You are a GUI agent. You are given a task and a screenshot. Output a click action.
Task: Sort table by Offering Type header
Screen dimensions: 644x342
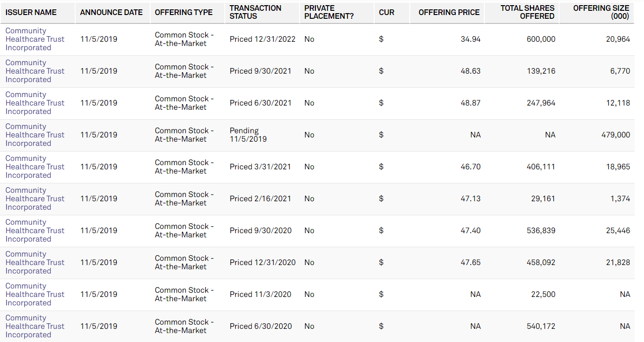pos(184,12)
